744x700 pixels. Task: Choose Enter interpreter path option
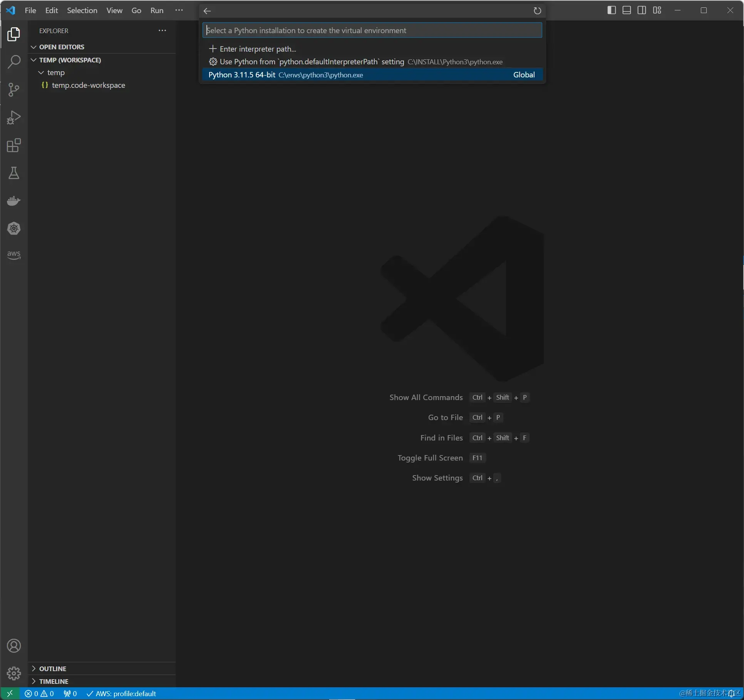258,49
